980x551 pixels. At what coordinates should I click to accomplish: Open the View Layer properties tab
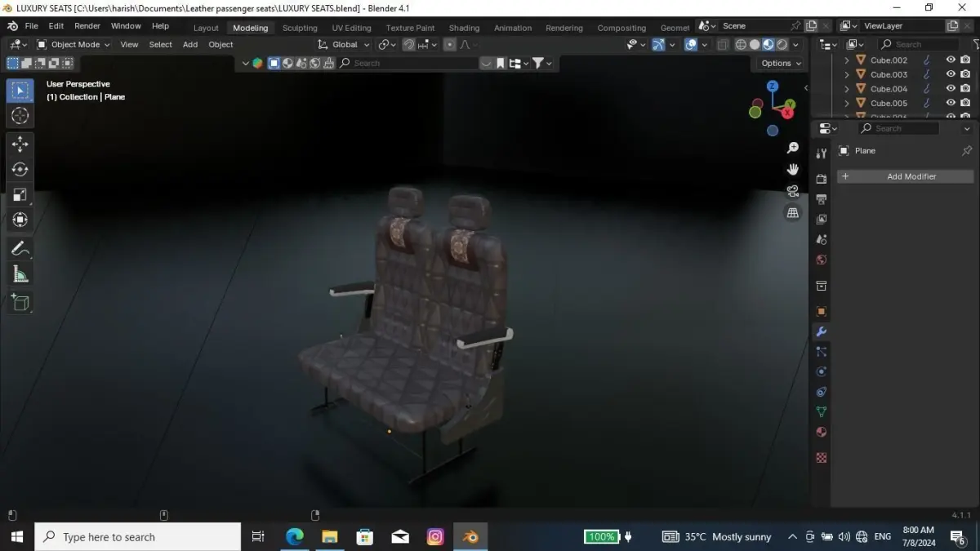[x=822, y=220]
